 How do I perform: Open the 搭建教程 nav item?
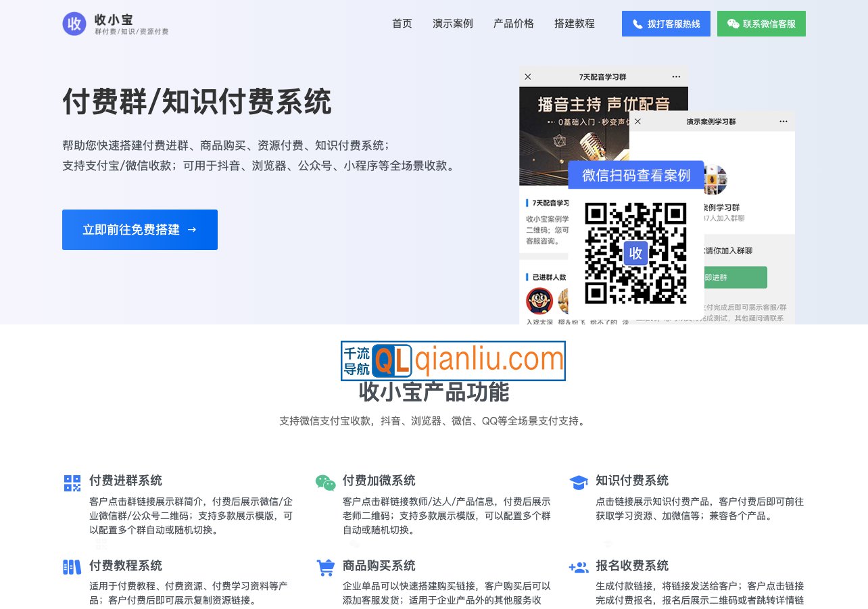click(x=574, y=23)
